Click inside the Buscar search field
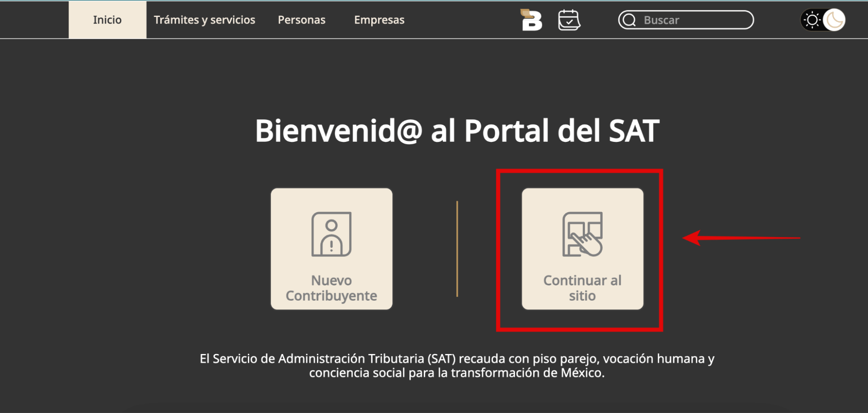The width and height of the screenshot is (868, 413). (686, 20)
